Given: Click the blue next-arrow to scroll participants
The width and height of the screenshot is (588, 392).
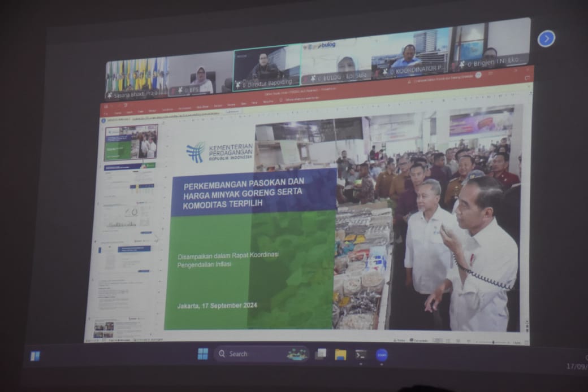Looking at the screenshot, I should click(546, 38).
